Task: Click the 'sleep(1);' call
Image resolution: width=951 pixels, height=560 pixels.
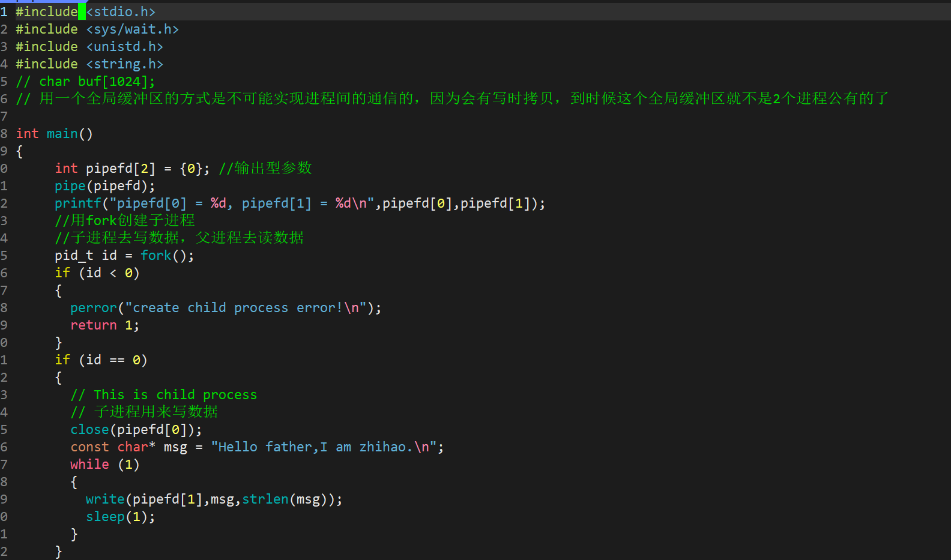Action: [121, 517]
